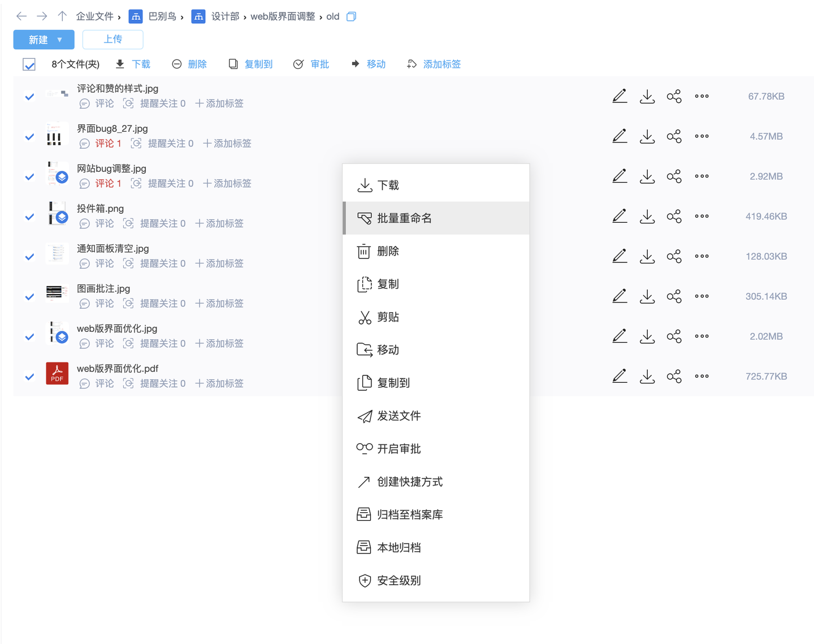Comment icon under 界面bug8_27.jpg

click(84, 144)
